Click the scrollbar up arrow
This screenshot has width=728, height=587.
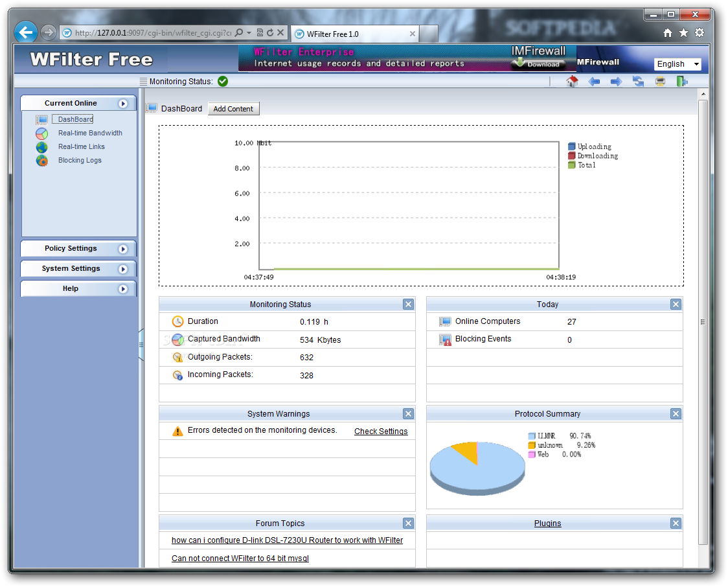tap(703, 94)
